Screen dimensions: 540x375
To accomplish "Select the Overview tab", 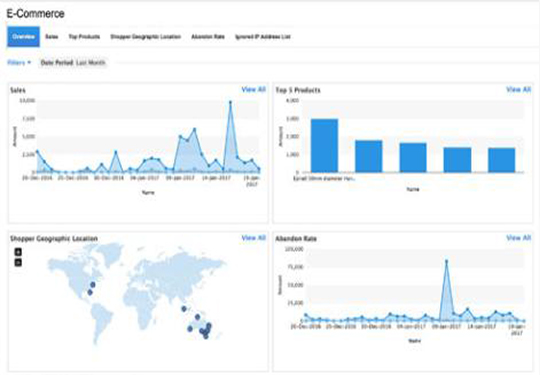I will [x=23, y=37].
